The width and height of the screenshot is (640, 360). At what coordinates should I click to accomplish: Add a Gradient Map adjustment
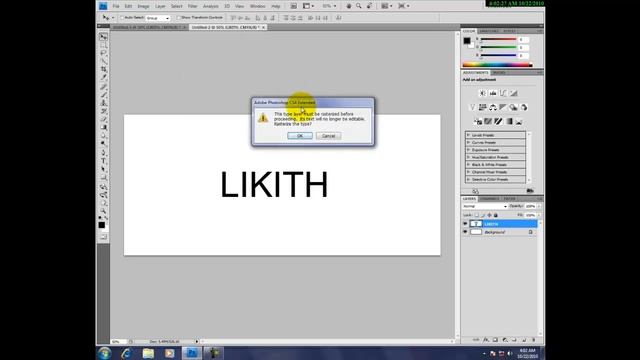click(x=509, y=122)
